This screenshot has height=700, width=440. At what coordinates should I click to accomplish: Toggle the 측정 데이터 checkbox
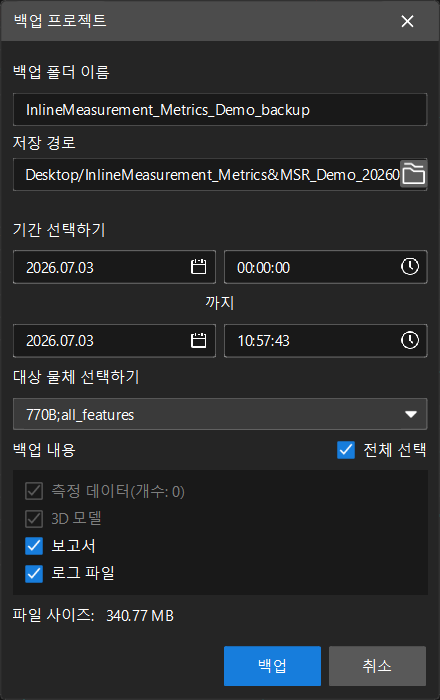click(34, 491)
